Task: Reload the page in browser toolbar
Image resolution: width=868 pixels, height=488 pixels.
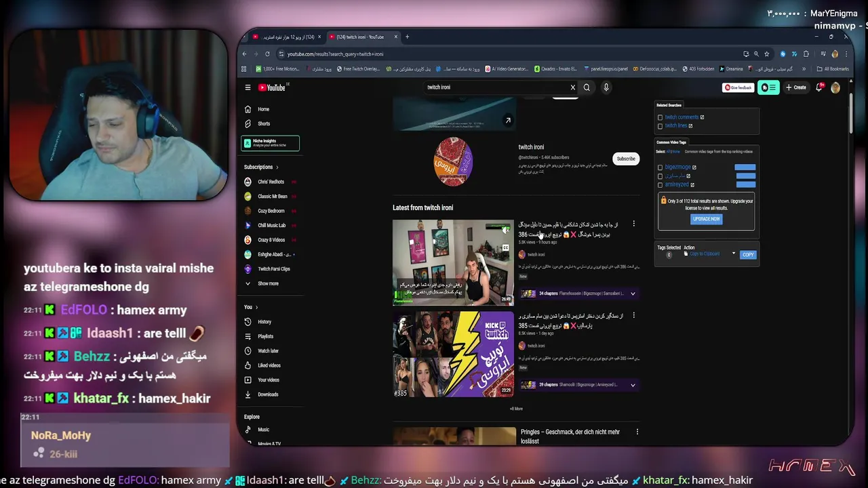Action: [267, 54]
